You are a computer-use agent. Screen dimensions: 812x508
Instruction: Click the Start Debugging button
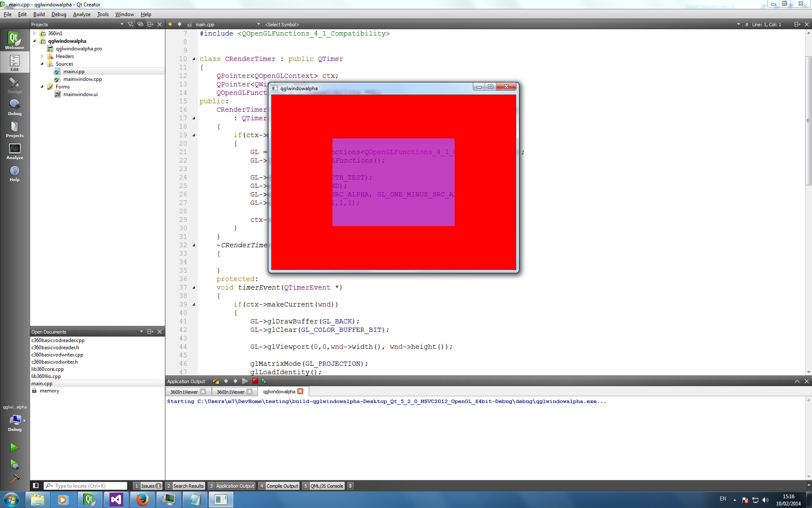(14, 465)
